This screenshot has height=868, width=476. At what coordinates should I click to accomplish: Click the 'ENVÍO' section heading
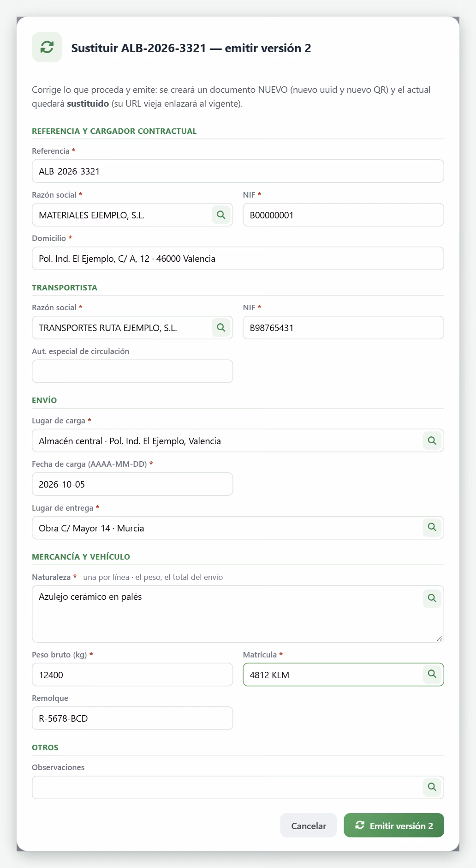(x=44, y=400)
